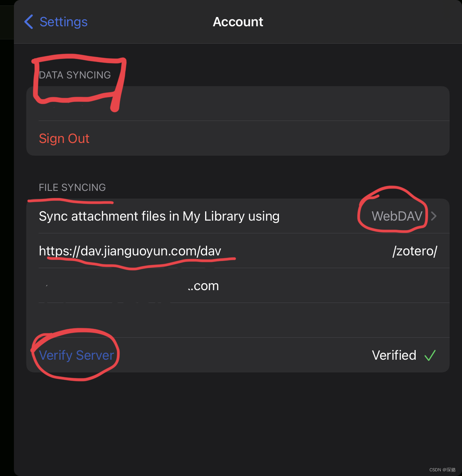The width and height of the screenshot is (462, 476).
Task: Tap the DATA SYNCING section header
Action: tap(75, 75)
